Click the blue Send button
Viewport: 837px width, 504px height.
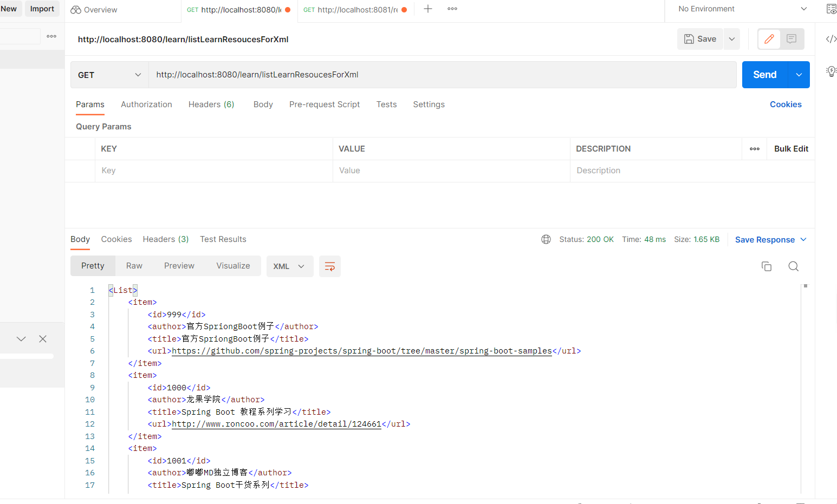(764, 75)
